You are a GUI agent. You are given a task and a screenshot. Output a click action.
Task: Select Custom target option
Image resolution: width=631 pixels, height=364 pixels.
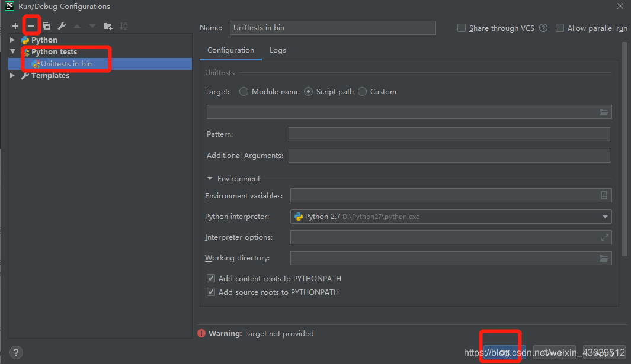(x=362, y=92)
